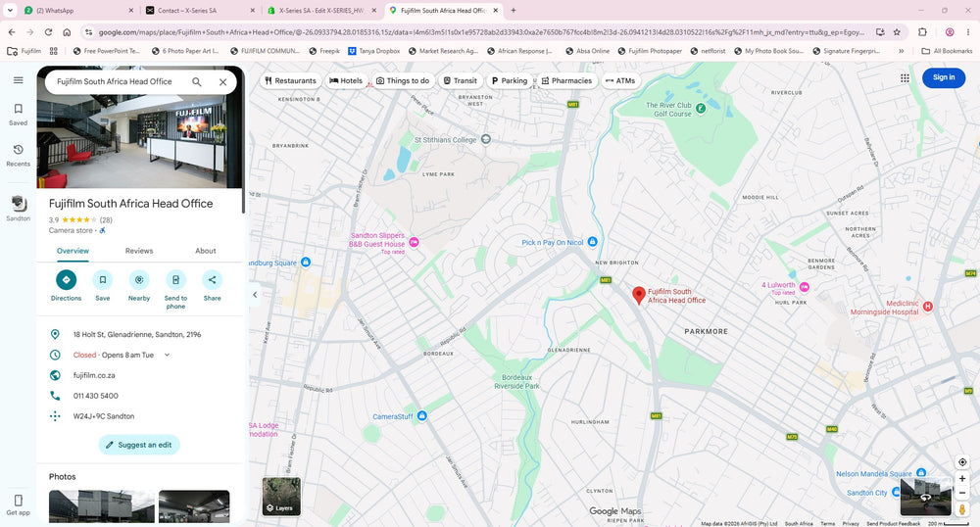Open Street View Pegman
Screen dimensions: 980x527
pyautogui.click(x=962, y=509)
